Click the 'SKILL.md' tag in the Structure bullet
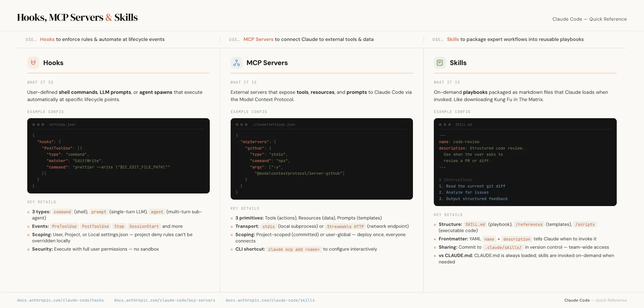The height and width of the screenshot is (308, 644). click(x=475, y=225)
